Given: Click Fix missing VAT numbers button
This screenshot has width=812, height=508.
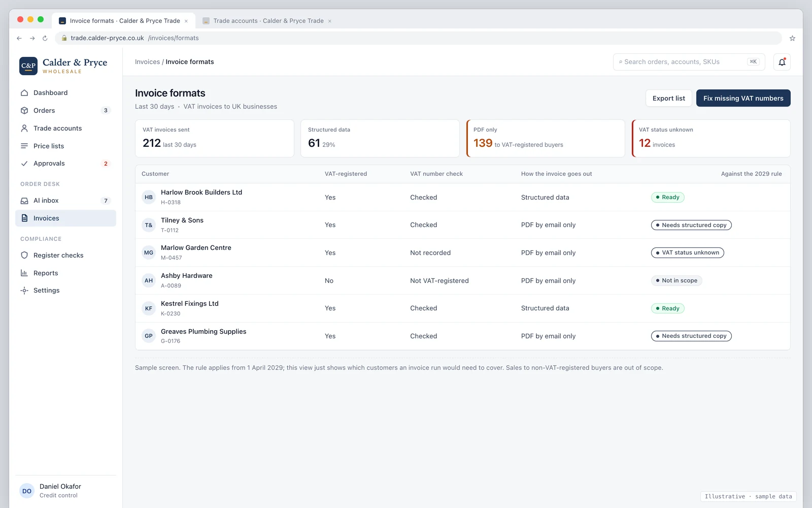Looking at the screenshot, I should [743, 99].
